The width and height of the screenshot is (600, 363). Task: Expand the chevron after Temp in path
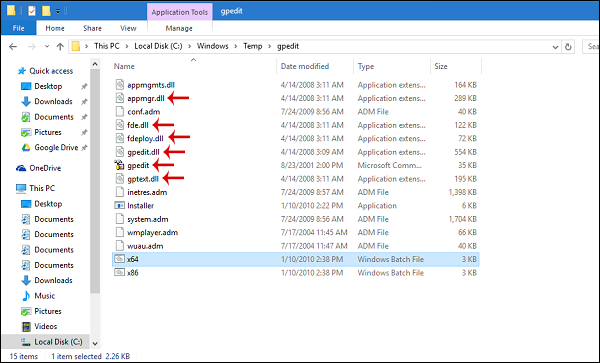[x=270, y=46]
